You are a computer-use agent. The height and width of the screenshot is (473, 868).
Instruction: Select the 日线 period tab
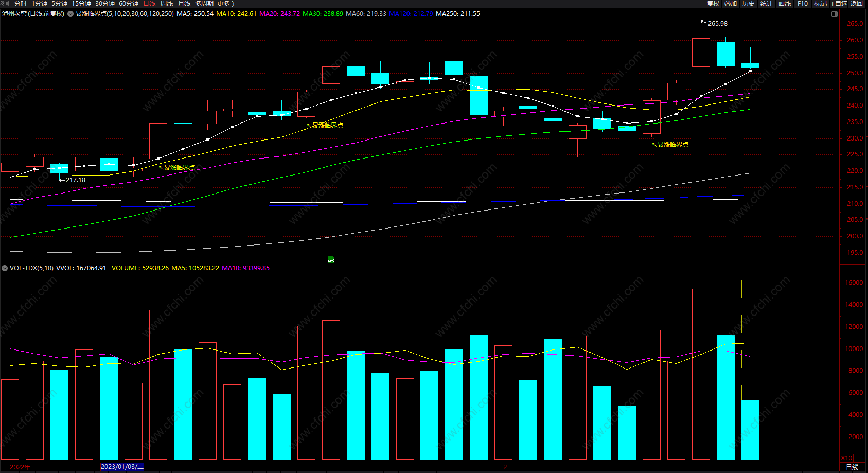[x=149, y=4]
